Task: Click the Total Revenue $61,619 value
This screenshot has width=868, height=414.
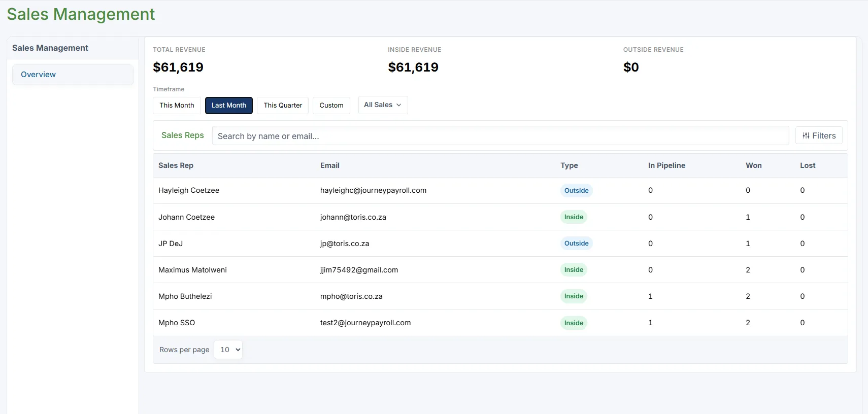Action: pos(178,67)
